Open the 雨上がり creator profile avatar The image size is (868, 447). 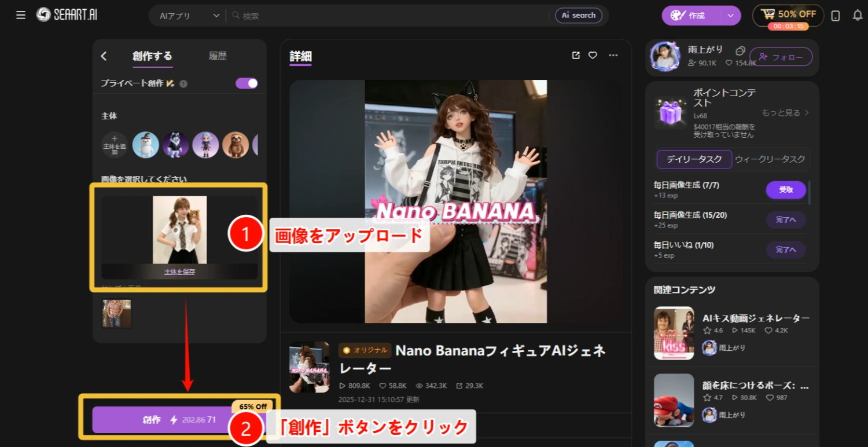[665, 56]
